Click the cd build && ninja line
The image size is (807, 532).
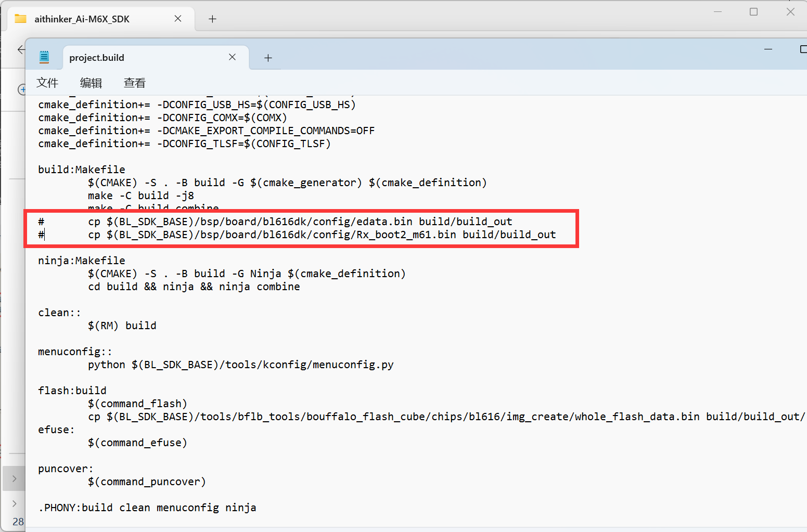194,287
